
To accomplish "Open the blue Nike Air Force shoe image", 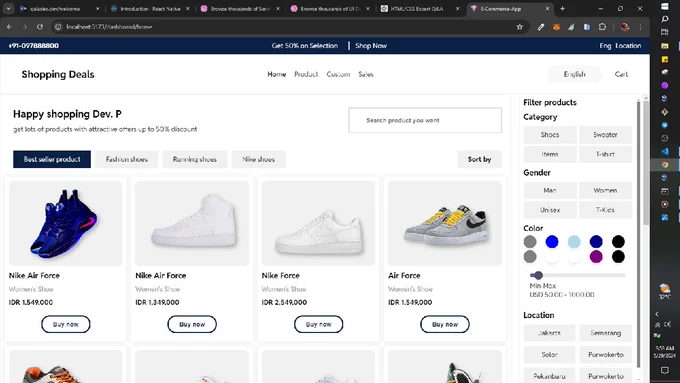I will [65, 223].
